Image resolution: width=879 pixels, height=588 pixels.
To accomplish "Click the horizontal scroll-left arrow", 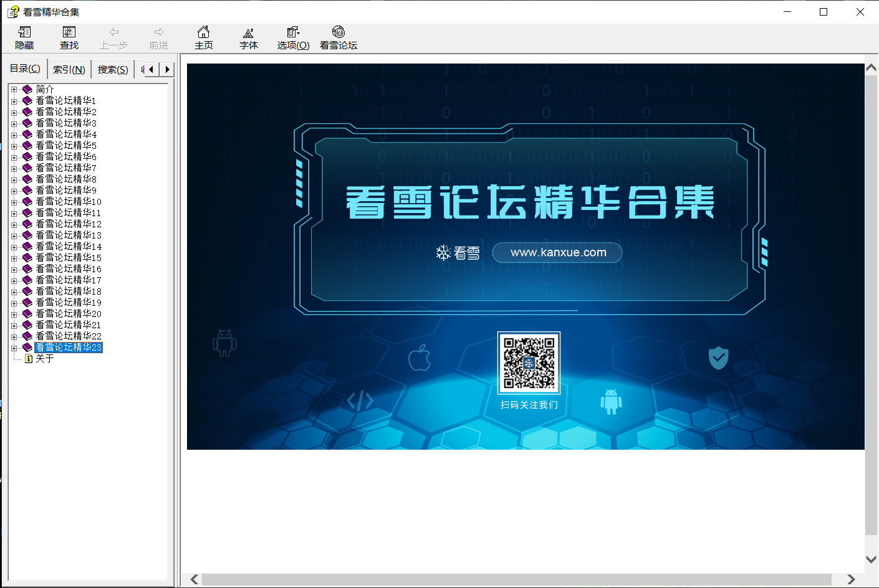I will [195, 579].
